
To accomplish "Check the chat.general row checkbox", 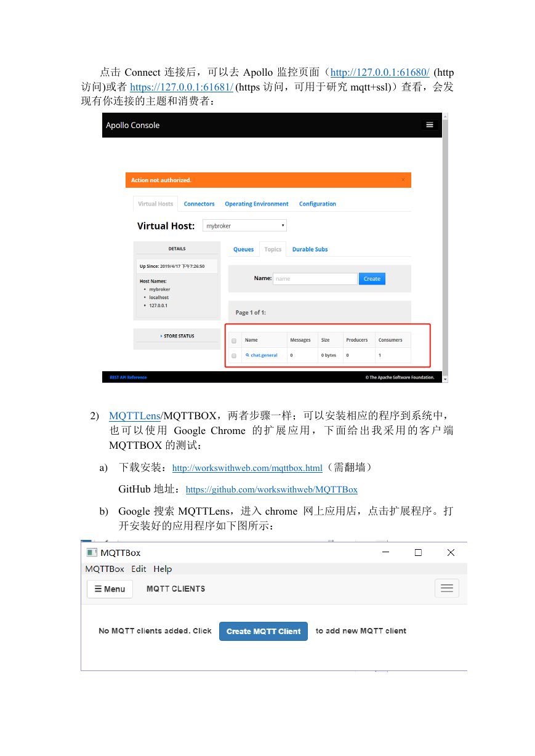I will coord(234,356).
